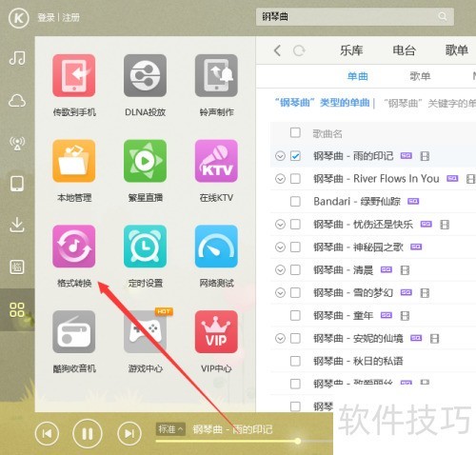476x455 pixels.
Task: Open VIP中心
Action: 216,332
